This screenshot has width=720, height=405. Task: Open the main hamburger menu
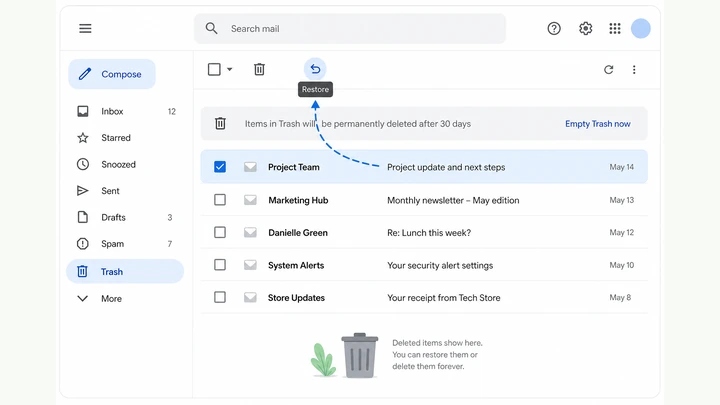click(85, 28)
